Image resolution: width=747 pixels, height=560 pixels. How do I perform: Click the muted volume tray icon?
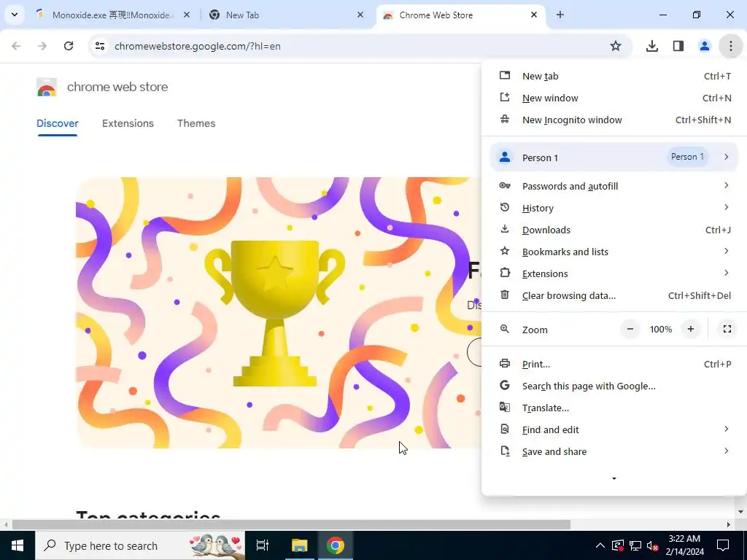pyautogui.click(x=652, y=545)
